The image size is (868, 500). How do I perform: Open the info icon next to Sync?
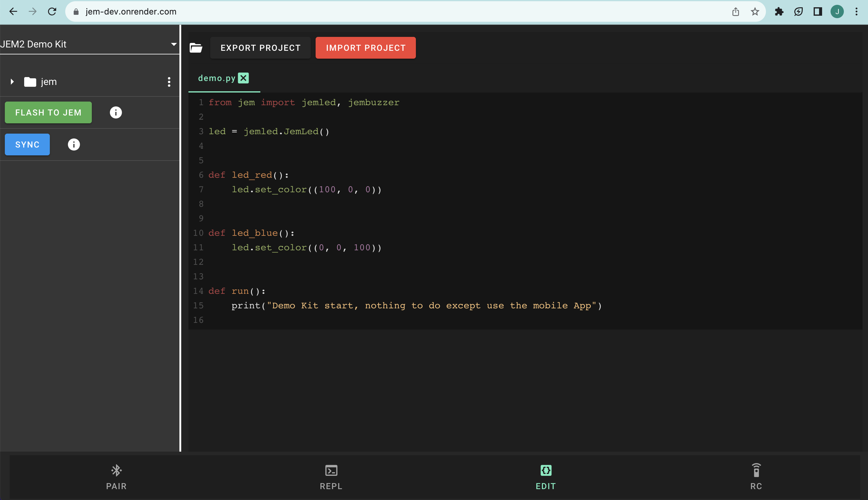click(x=74, y=144)
